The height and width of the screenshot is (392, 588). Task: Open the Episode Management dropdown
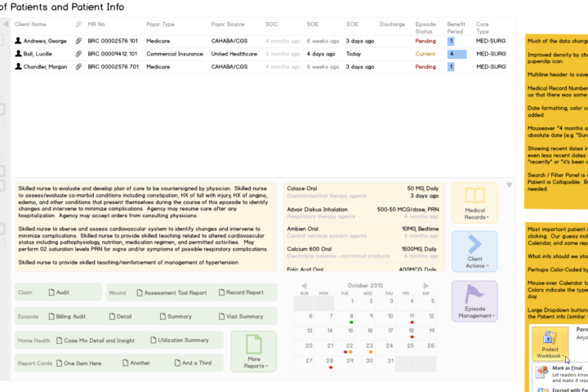pyautogui.click(x=474, y=301)
